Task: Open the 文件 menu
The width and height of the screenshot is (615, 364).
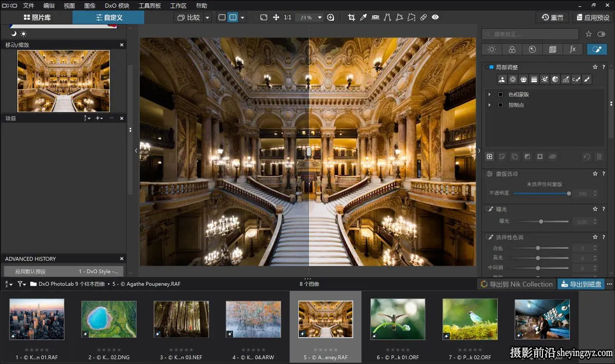Action: tap(29, 6)
